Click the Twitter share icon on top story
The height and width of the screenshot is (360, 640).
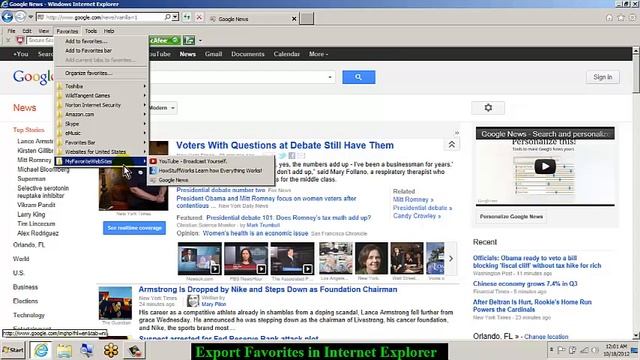(x=282, y=156)
